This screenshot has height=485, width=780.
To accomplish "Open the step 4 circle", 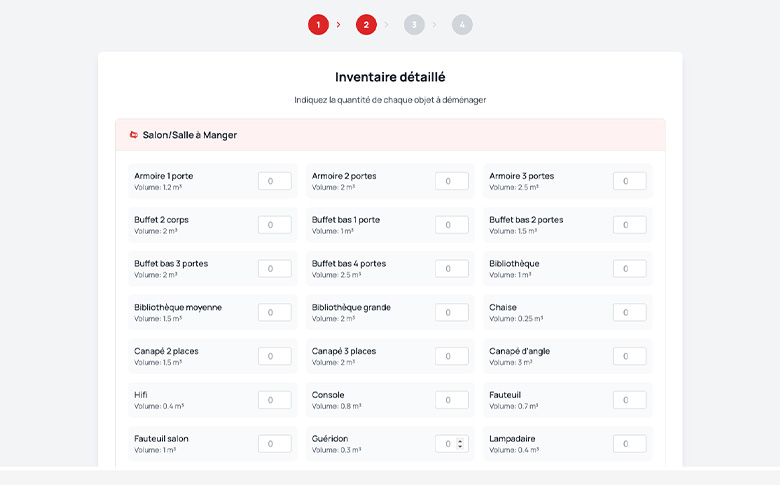I will (x=462, y=25).
